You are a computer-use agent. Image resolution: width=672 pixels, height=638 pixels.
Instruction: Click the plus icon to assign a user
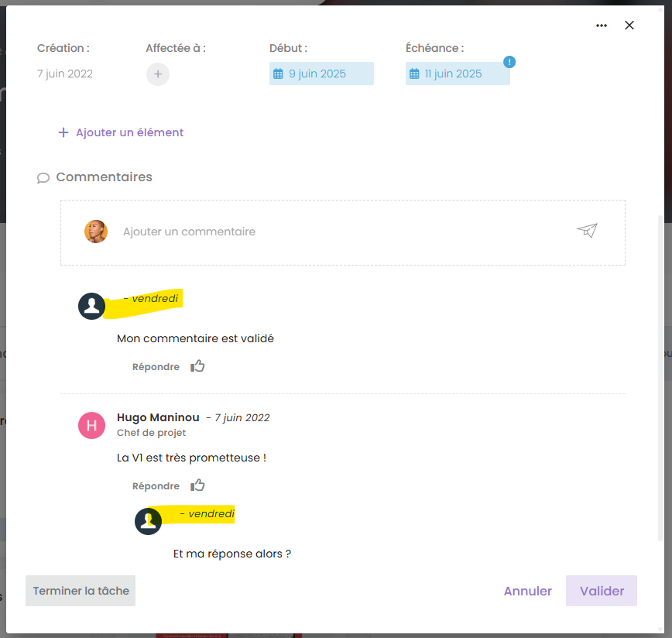coord(158,74)
